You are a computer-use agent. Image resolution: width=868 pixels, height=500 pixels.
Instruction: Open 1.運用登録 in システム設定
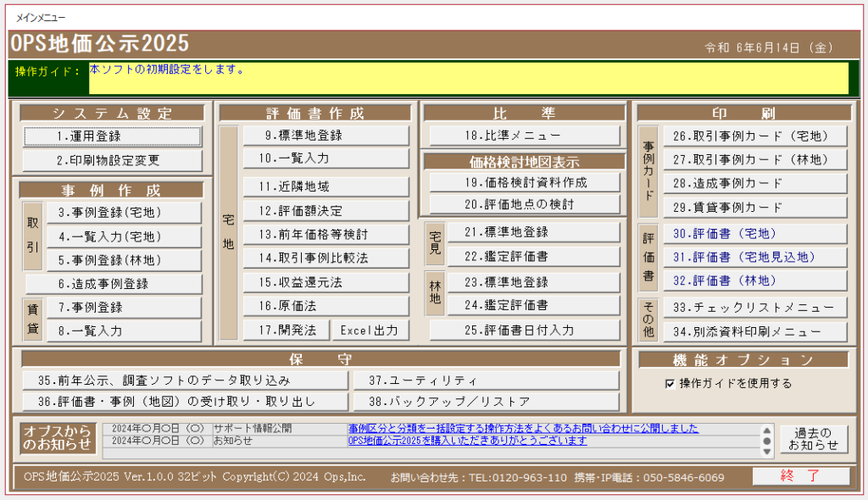click(112, 136)
